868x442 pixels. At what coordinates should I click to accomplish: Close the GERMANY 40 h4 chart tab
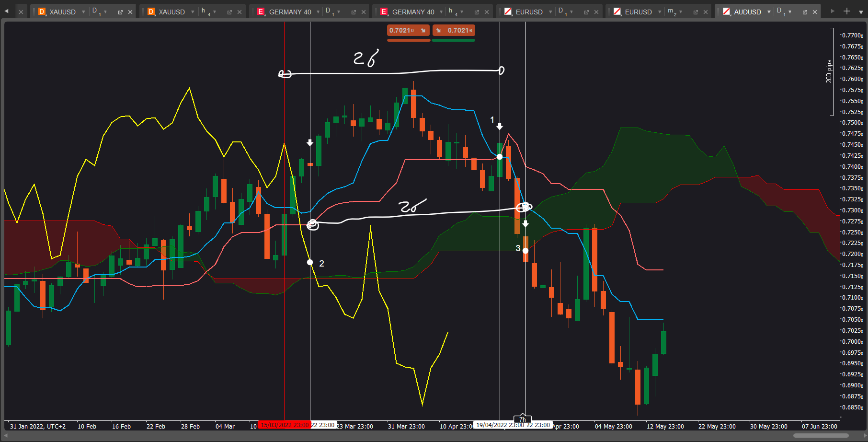coord(487,12)
